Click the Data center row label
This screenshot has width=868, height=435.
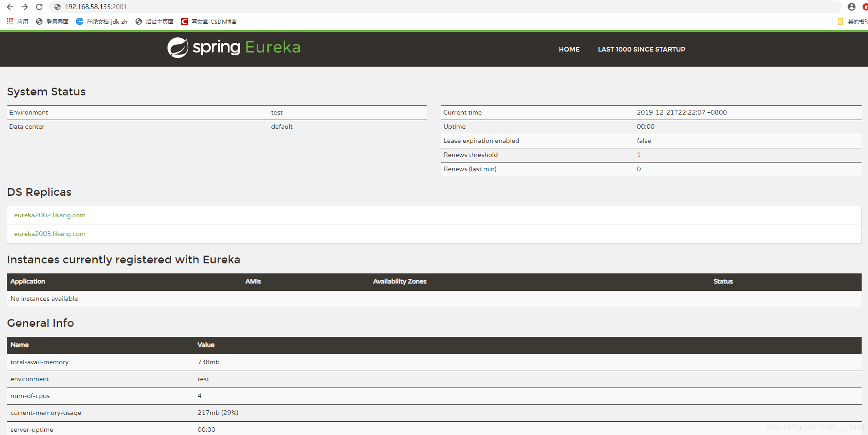point(26,126)
